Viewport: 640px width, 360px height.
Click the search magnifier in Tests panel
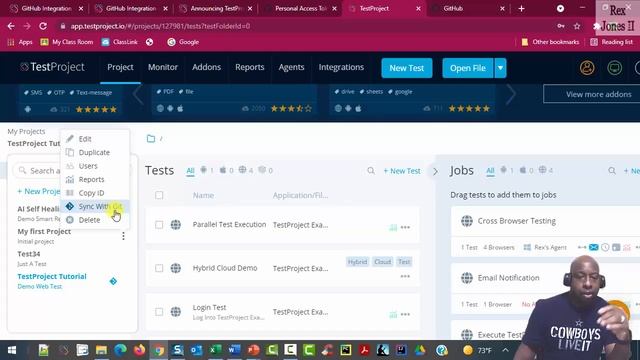(371, 171)
